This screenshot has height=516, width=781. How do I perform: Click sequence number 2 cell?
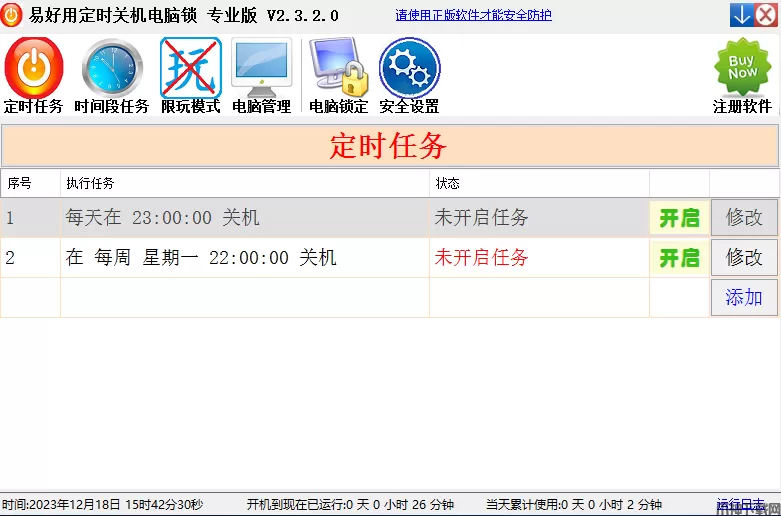tap(30, 258)
